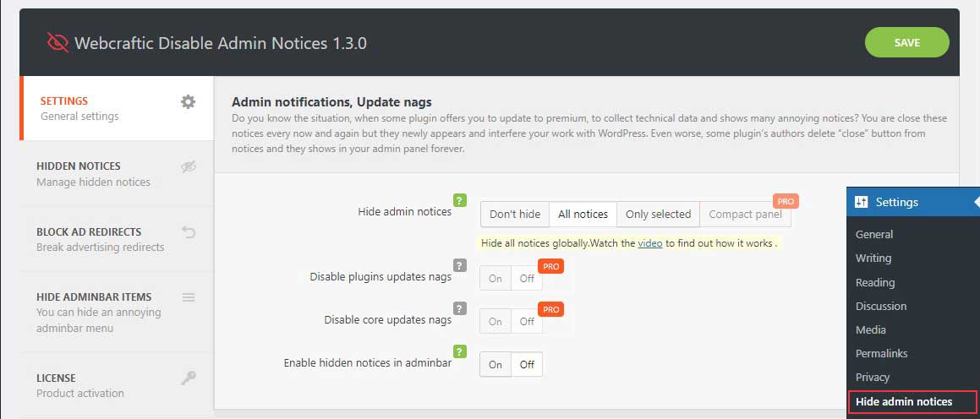Open the License product activation tab
This screenshot has height=419, width=980.
(x=117, y=385)
